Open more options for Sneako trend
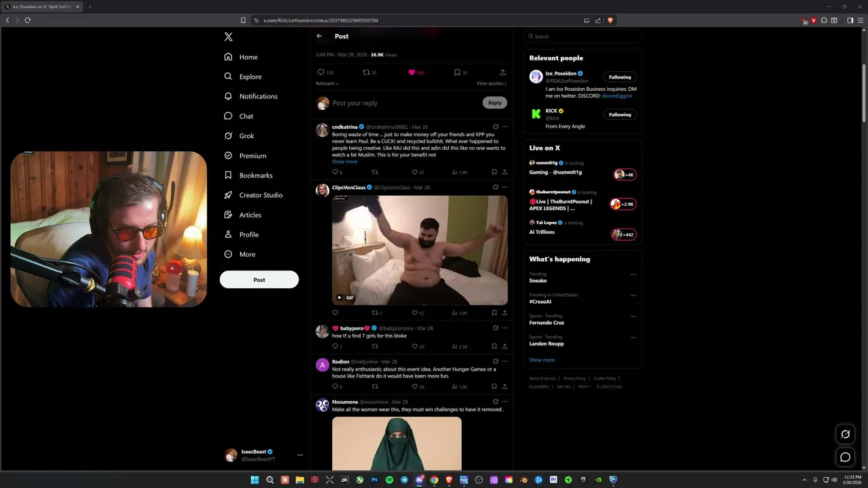This screenshot has height=488, width=868. click(633, 274)
